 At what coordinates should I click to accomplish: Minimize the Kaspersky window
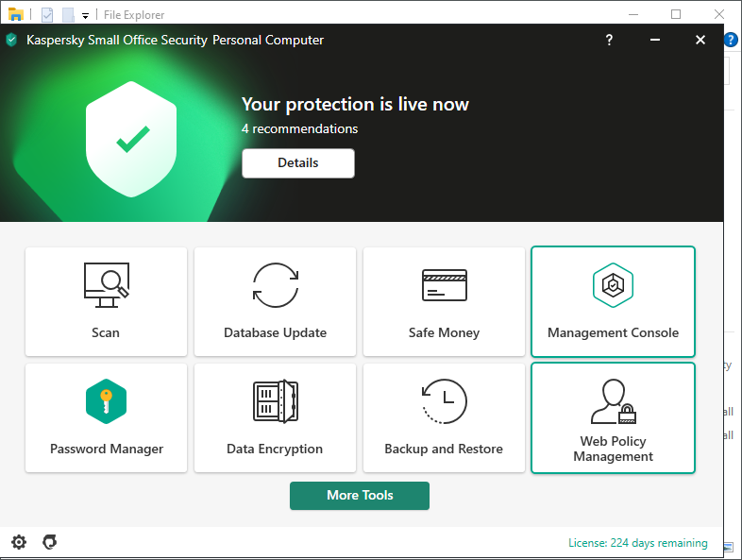(655, 41)
